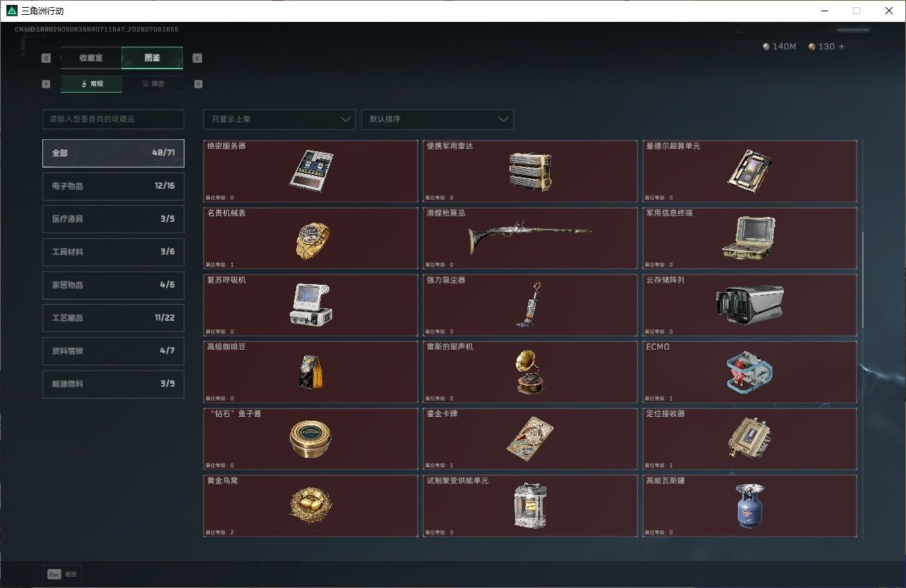Open the ECMO machine icon
The width and height of the screenshot is (906, 588).
(749, 371)
